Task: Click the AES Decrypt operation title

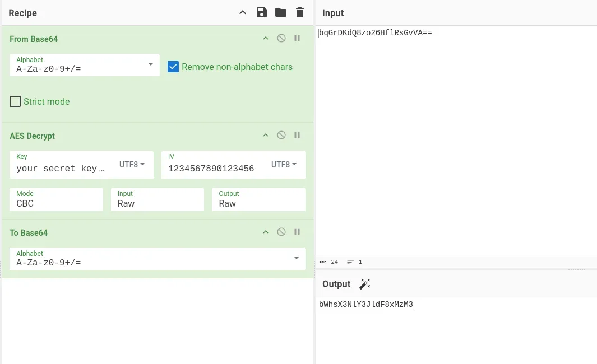Action: click(33, 136)
